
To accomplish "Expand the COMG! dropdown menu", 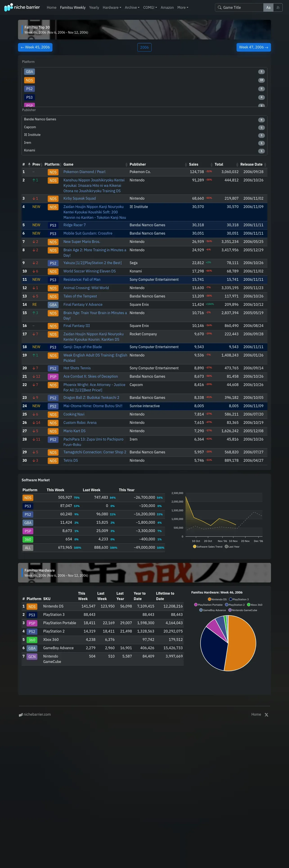I will tap(150, 7).
